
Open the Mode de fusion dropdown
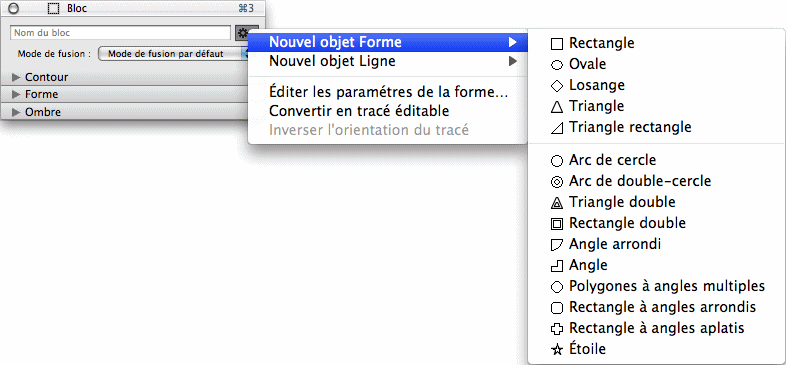(x=173, y=54)
